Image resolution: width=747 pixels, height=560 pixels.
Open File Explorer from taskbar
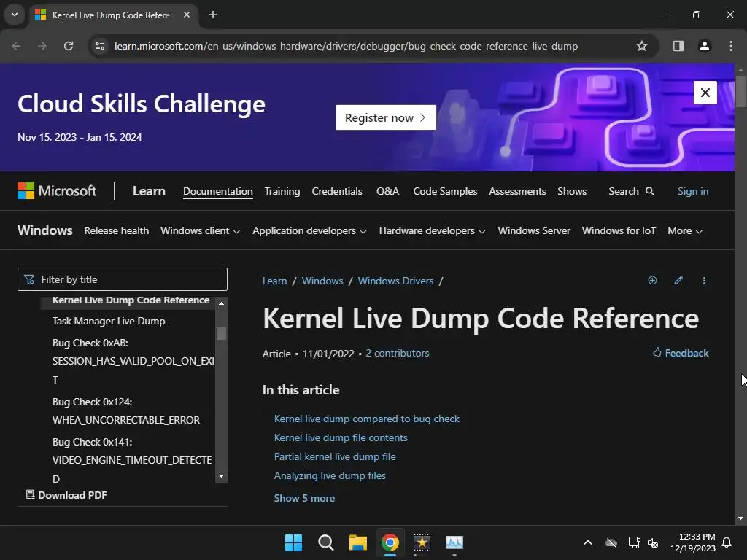[x=357, y=542]
